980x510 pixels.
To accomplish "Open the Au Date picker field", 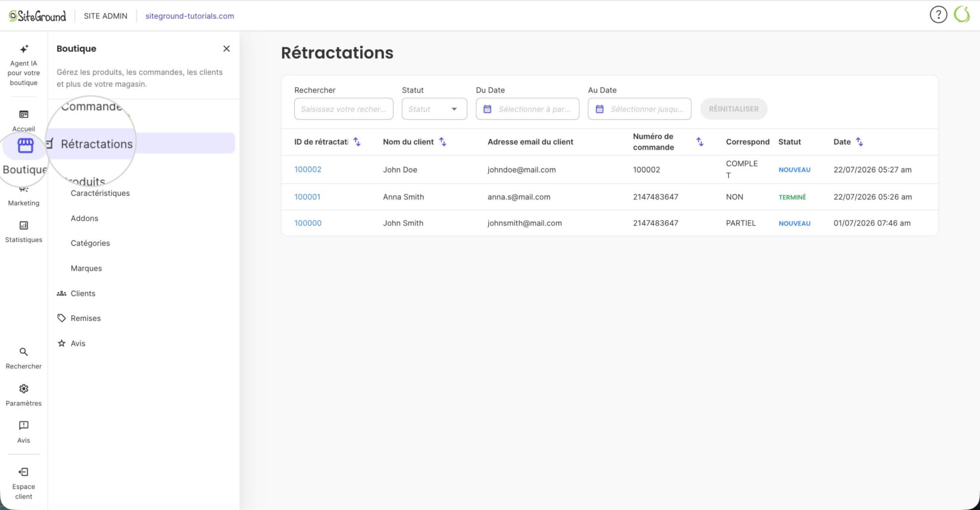I will tap(639, 109).
